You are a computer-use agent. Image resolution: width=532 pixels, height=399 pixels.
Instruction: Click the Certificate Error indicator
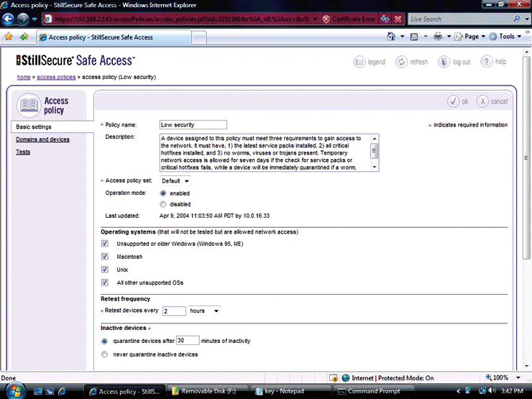tap(349, 19)
